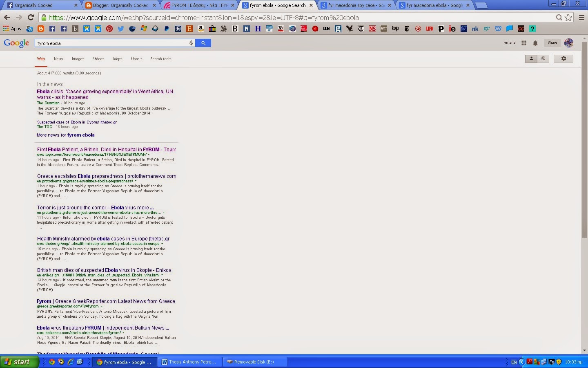Viewport: 588px width, 368px height.
Task: View Google notifications bell
Action: tap(535, 43)
